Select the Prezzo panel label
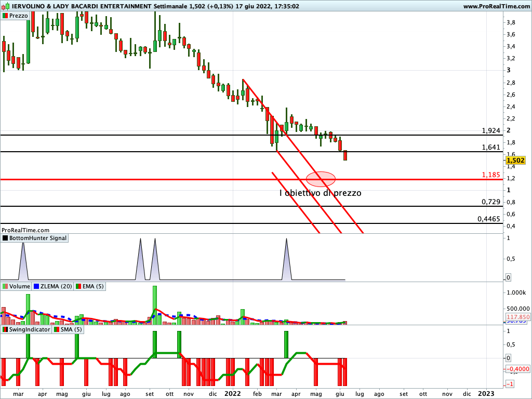The width and height of the screenshot is (532, 399). 19,16
